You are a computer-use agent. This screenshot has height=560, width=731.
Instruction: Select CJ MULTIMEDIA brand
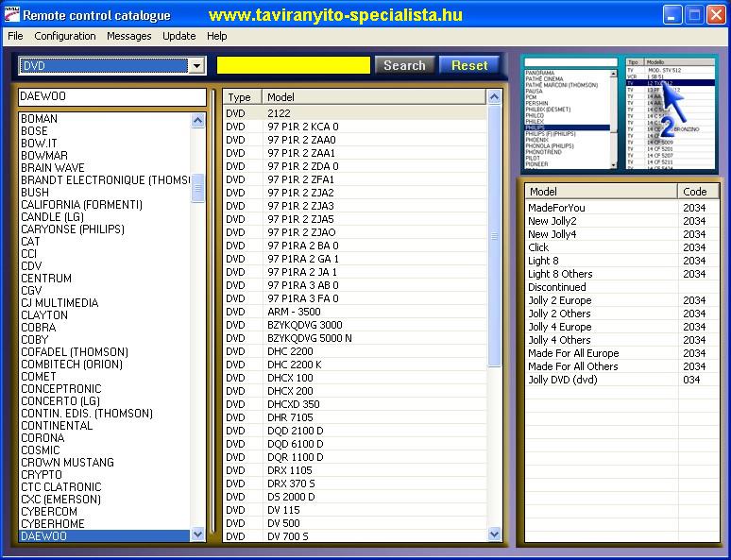pos(105,302)
